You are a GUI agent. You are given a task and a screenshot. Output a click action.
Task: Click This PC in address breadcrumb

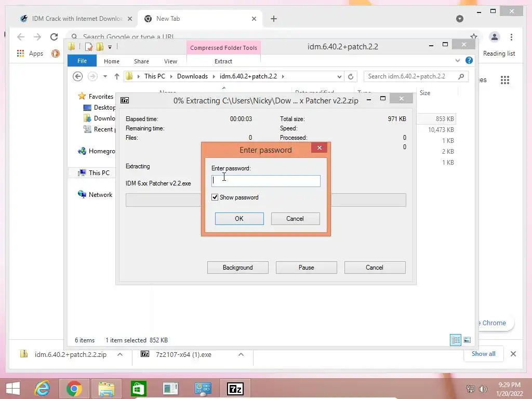coord(155,76)
